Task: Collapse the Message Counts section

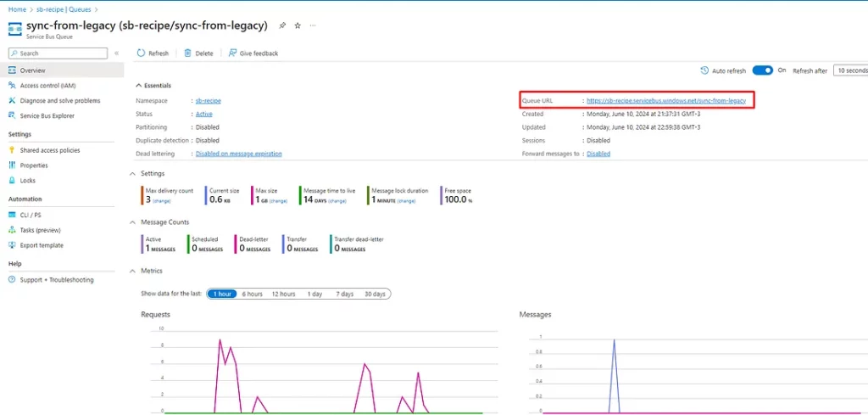Action: [x=132, y=222]
